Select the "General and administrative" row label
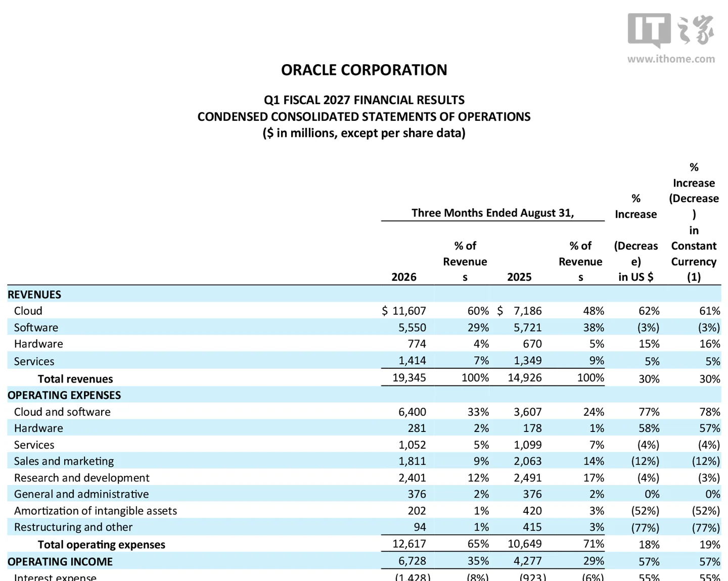The height and width of the screenshot is (581, 728). tap(81, 494)
